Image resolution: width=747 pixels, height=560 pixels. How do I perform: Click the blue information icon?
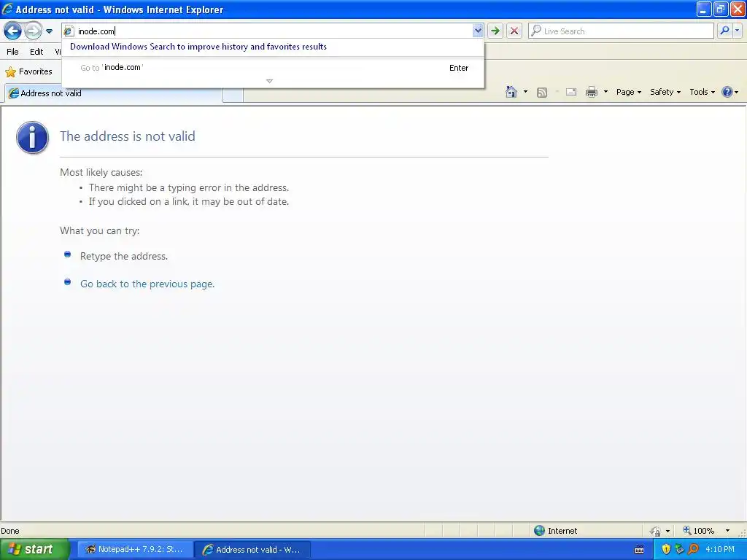coord(32,138)
